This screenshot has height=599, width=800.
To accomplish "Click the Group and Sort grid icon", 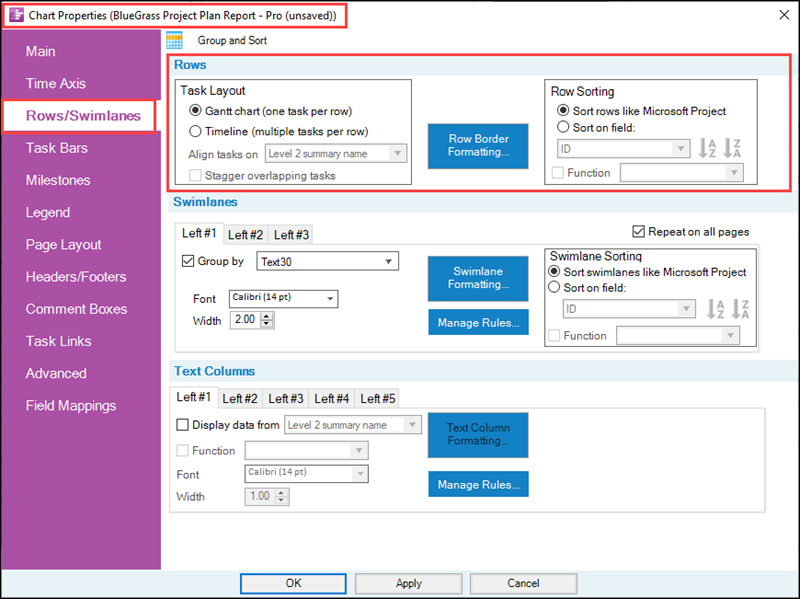I will coord(174,39).
